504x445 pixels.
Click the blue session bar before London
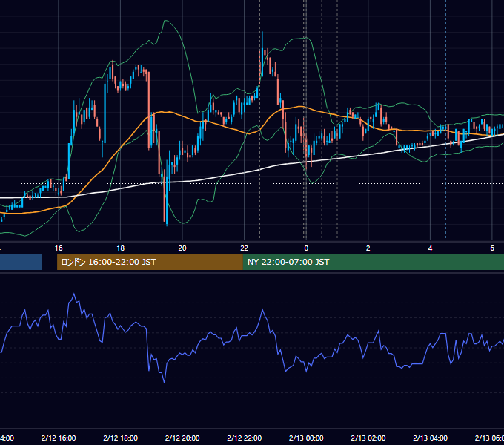[21, 262]
